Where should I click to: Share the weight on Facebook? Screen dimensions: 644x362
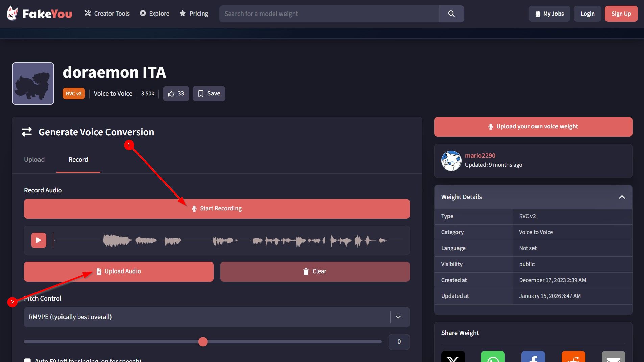click(x=533, y=357)
